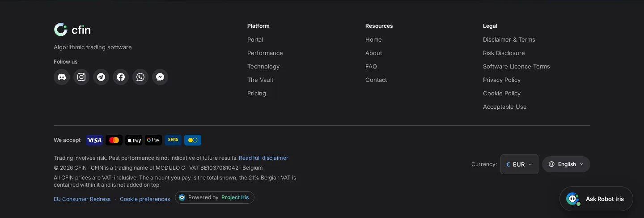Go to the Home link under Resources
The height and width of the screenshot is (218, 644).
(373, 39)
